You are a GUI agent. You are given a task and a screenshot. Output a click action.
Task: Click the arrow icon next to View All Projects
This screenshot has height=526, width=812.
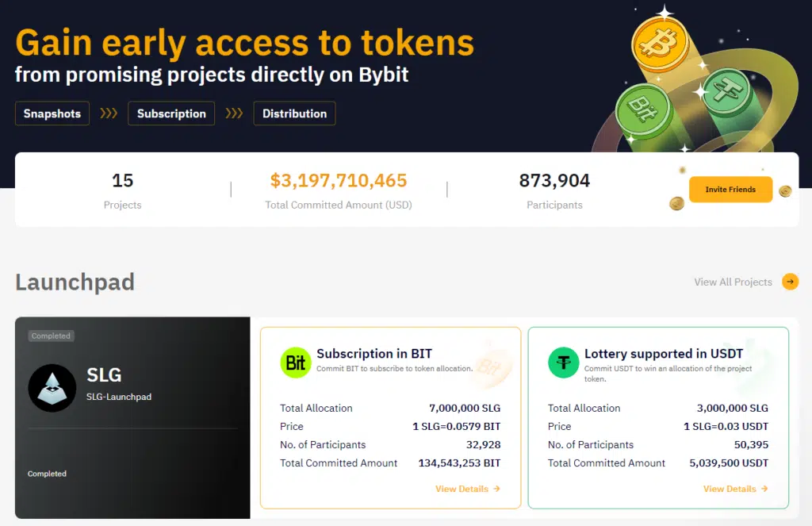click(x=791, y=282)
